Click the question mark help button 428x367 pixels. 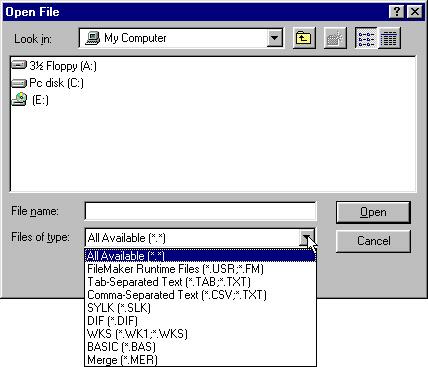[396, 12]
